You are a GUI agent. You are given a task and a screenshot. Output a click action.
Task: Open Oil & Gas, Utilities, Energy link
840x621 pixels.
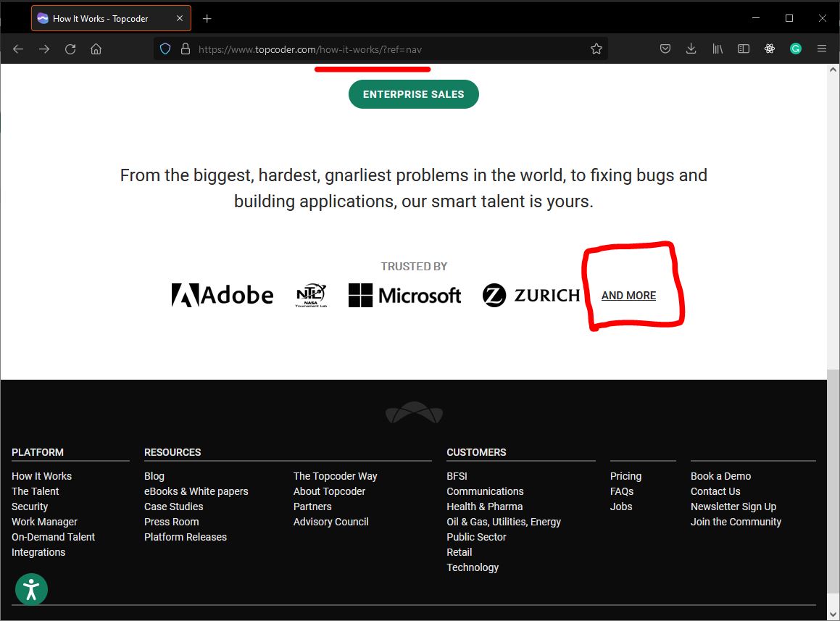504,521
